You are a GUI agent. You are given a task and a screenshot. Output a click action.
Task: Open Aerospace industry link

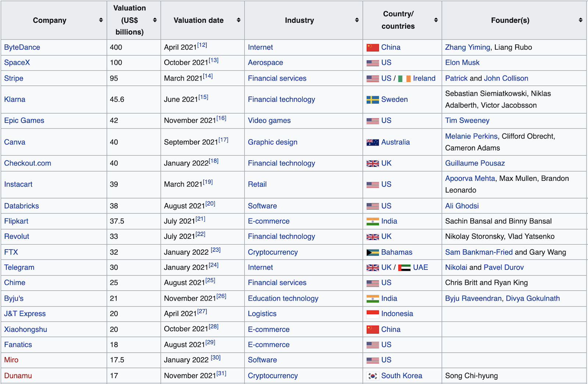[x=265, y=62]
